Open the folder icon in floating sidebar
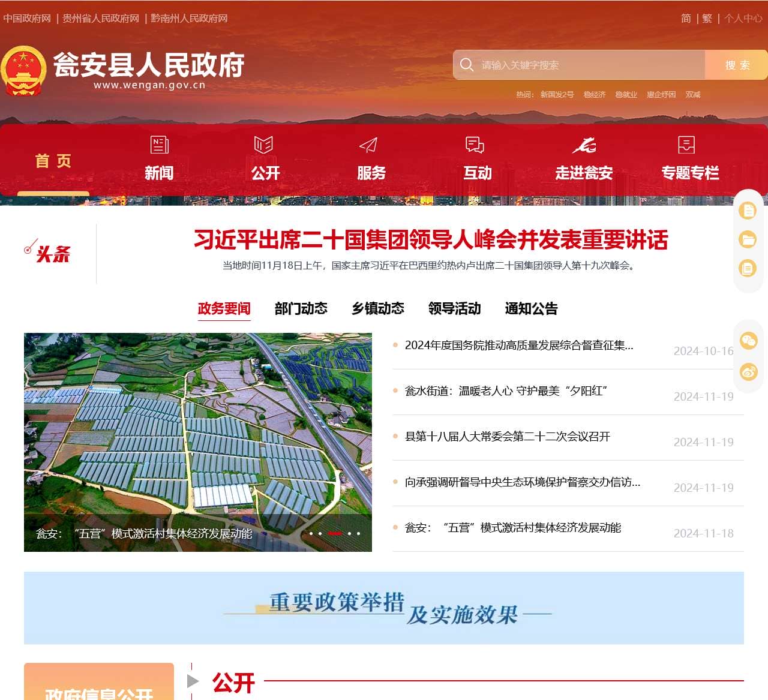The width and height of the screenshot is (768, 700). pyautogui.click(x=748, y=239)
